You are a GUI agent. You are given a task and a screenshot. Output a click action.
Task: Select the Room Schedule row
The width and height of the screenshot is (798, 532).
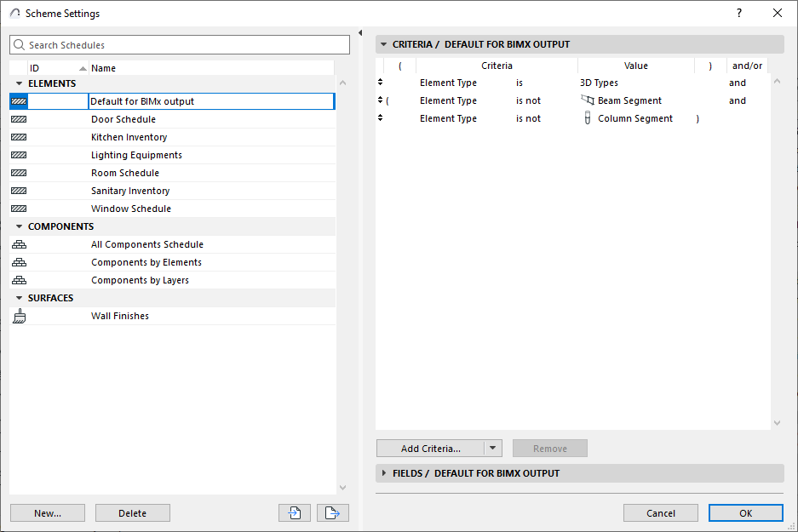click(173, 173)
